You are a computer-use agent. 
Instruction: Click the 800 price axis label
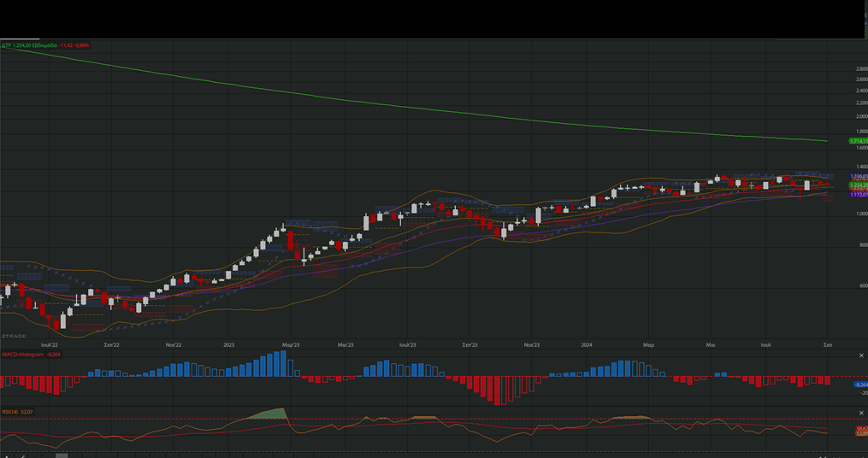pyautogui.click(x=864, y=244)
